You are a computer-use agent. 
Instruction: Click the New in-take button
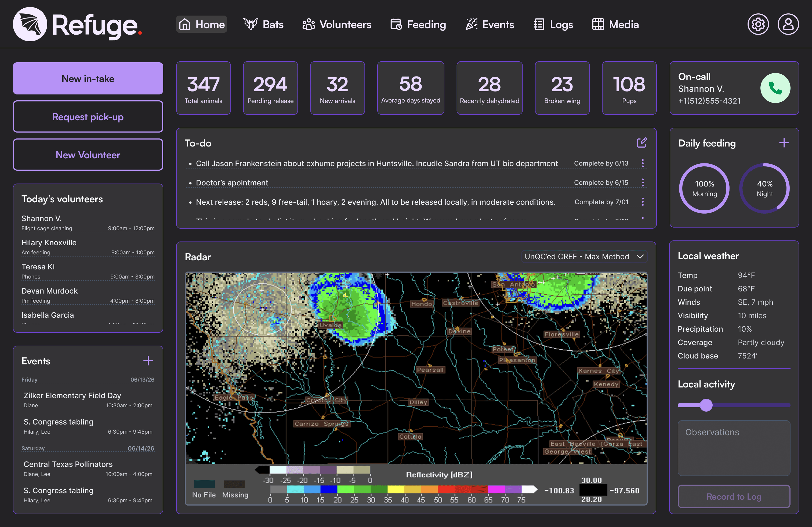[x=88, y=78]
